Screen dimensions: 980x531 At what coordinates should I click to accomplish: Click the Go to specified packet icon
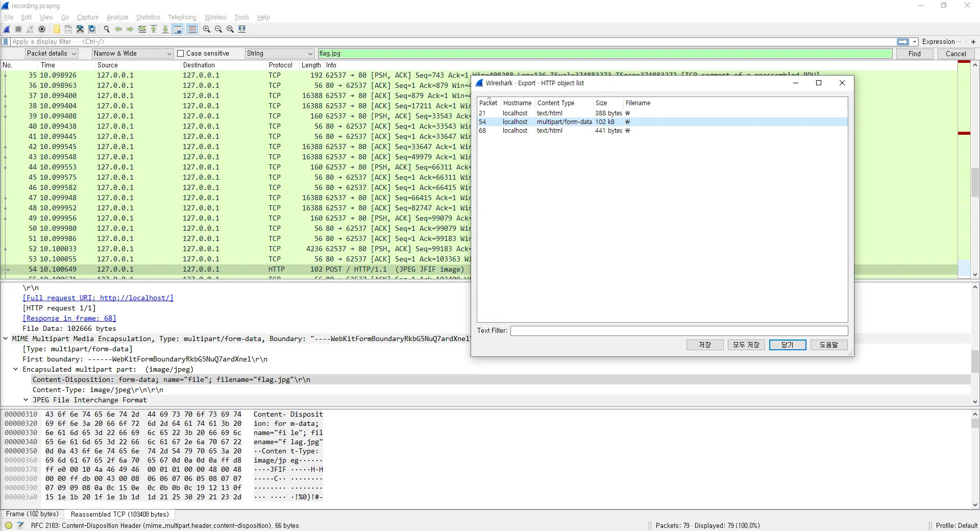[x=142, y=29]
